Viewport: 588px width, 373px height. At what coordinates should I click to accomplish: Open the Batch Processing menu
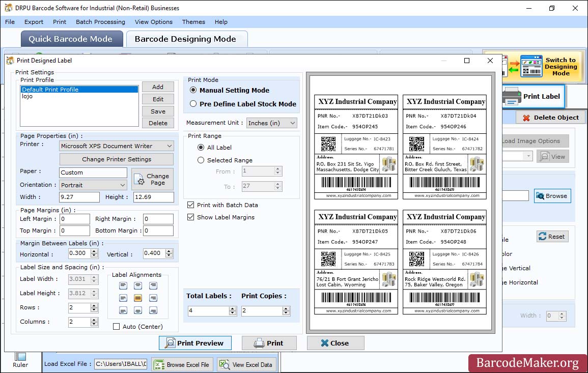(x=100, y=22)
